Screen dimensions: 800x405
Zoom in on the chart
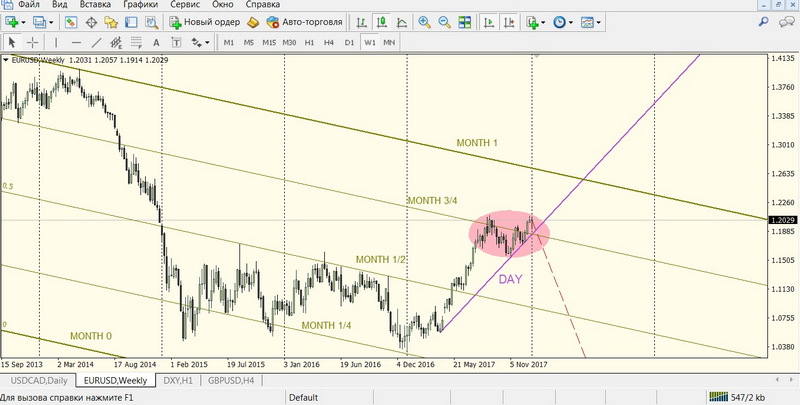pos(425,22)
